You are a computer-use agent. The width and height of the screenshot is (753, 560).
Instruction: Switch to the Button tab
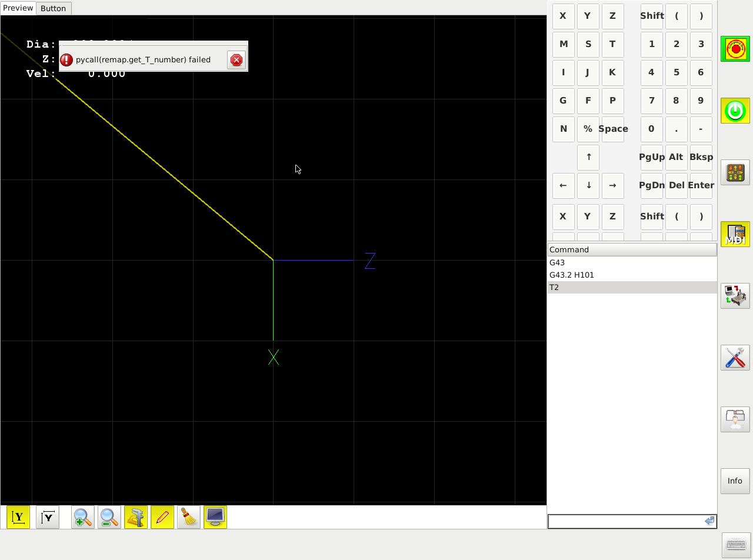[53, 8]
